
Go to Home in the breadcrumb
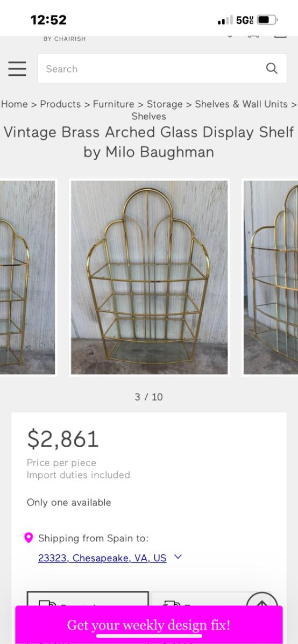[15, 104]
